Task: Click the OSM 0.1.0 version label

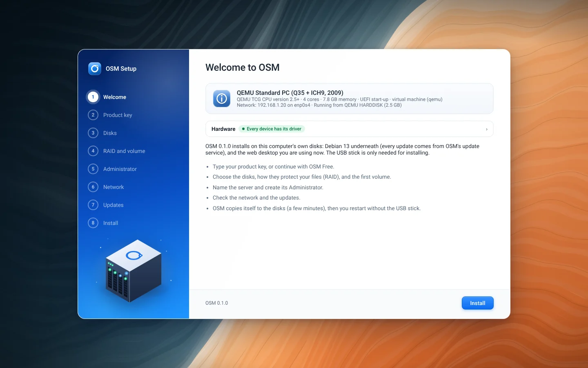Action: click(x=217, y=303)
